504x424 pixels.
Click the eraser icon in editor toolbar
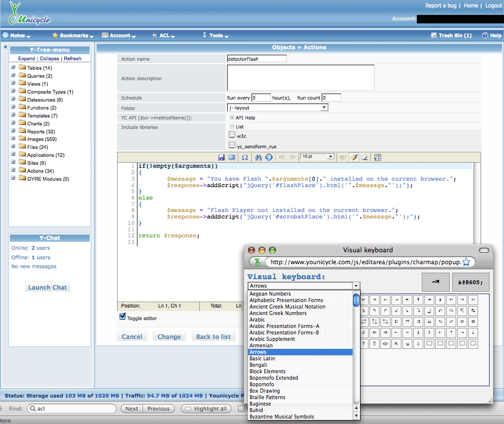(364, 157)
